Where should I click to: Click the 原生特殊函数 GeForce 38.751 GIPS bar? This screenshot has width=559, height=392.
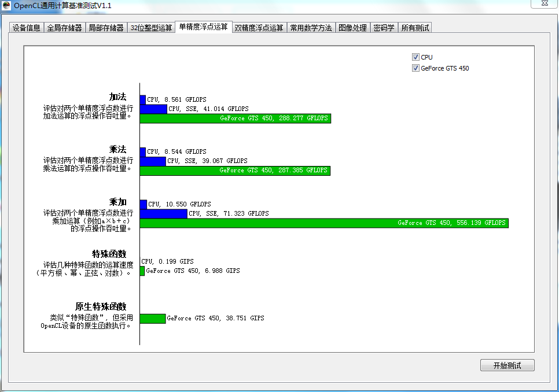[153, 319]
